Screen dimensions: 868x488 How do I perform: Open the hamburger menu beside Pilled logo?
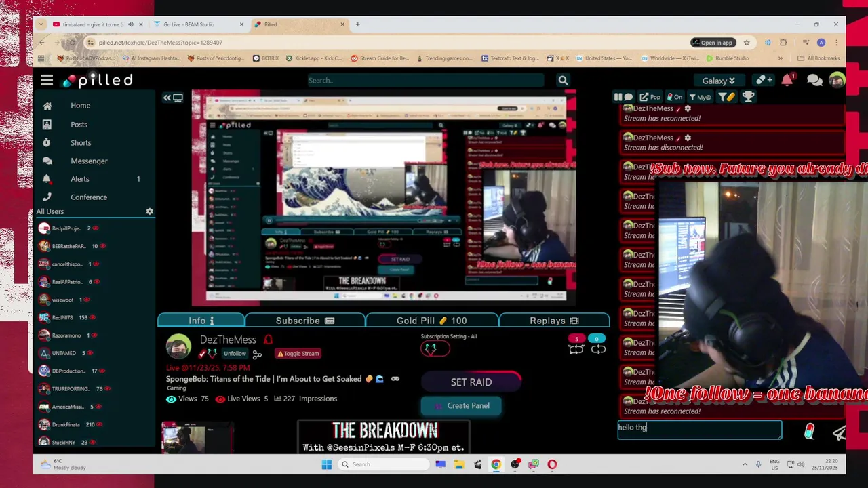[x=47, y=81]
